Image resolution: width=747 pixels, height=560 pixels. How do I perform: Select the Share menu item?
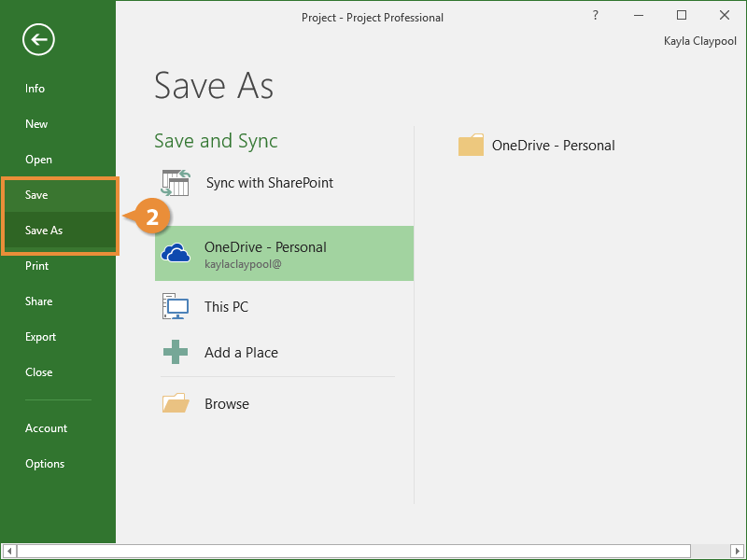38,301
